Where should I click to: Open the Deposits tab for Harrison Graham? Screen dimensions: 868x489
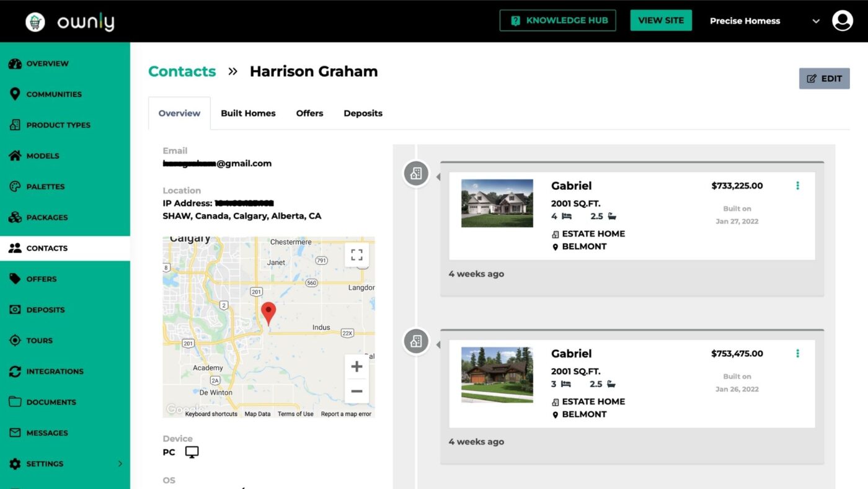(363, 113)
